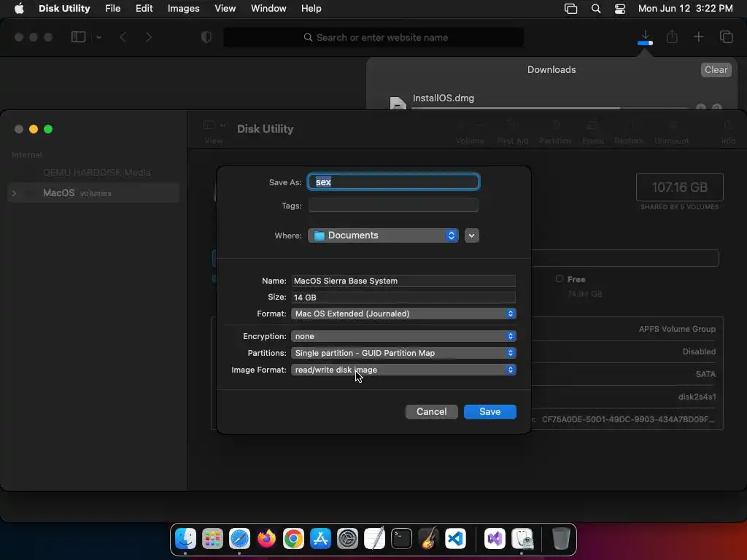The height and width of the screenshot is (560, 747).
Task: Click the date and time in menu bar
Action: pos(685,8)
